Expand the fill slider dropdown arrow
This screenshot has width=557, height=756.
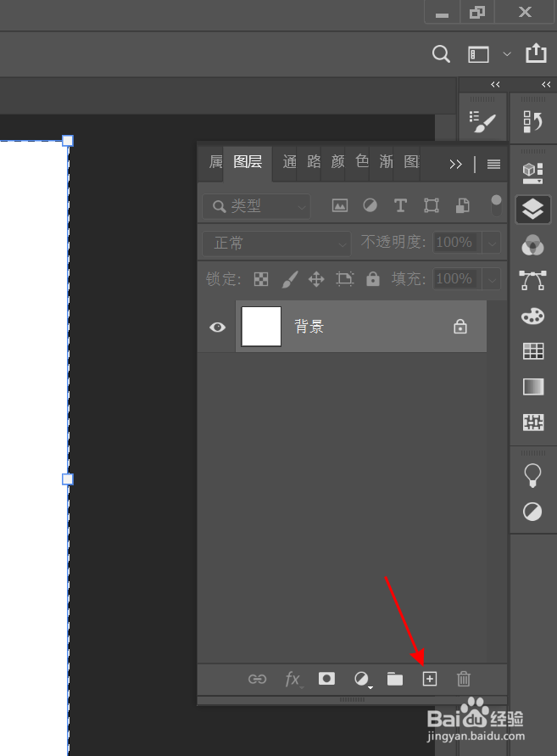492,279
